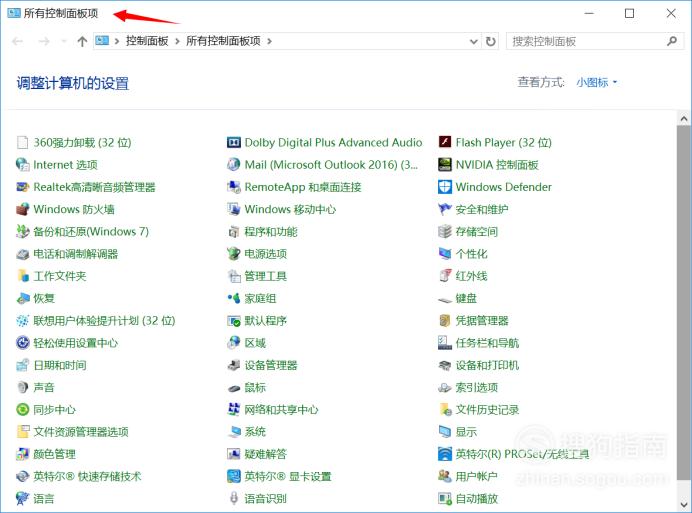Click the up-one-level arrow button
The height and width of the screenshot is (513, 692).
[82, 41]
